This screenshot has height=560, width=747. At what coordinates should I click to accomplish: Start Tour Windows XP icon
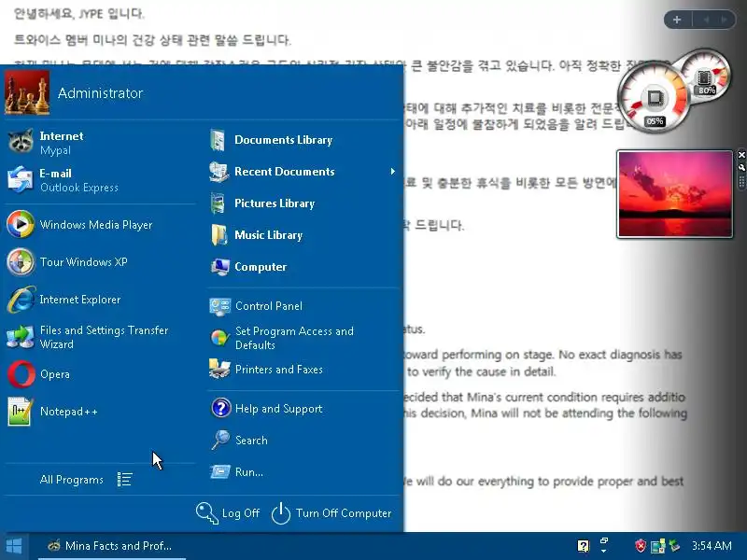pyautogui.click(x=21, y=261)
